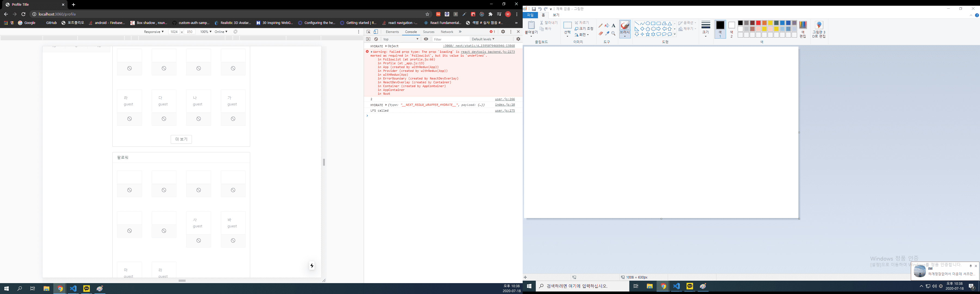Image resolution: width=980 pixels, height=294 pixels.
Task: Select the Pencil tool in Paint
Action: (x=600, y=26)
